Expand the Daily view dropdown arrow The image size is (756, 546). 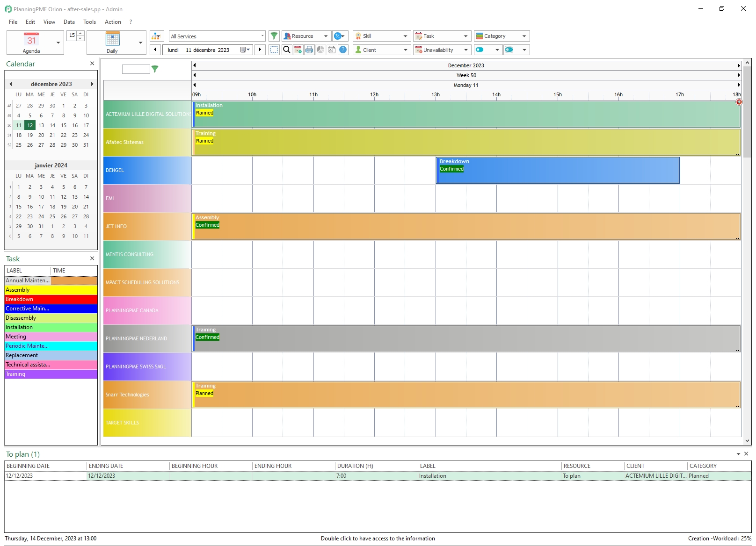click(x=140, y=43)
